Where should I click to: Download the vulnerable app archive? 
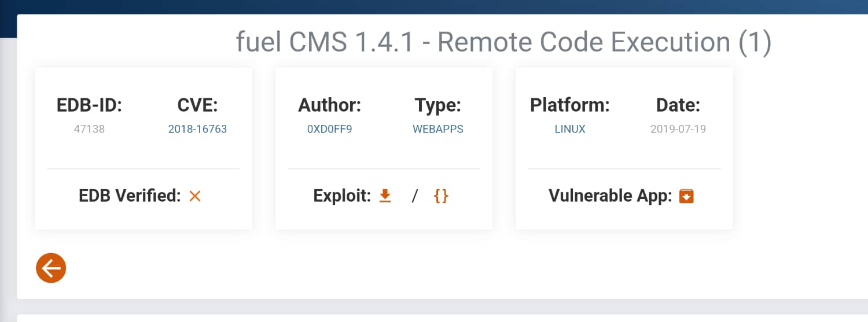tap(686, 196)
